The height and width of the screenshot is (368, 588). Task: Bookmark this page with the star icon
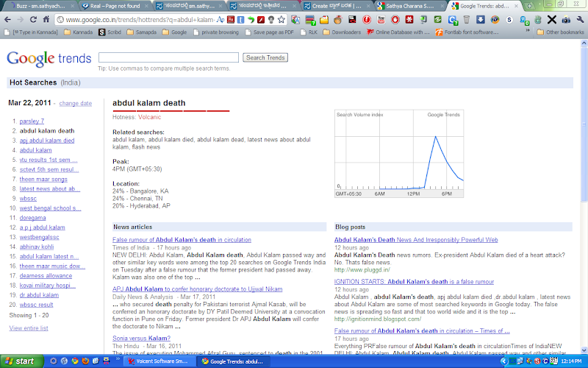[x=282, y=20]
